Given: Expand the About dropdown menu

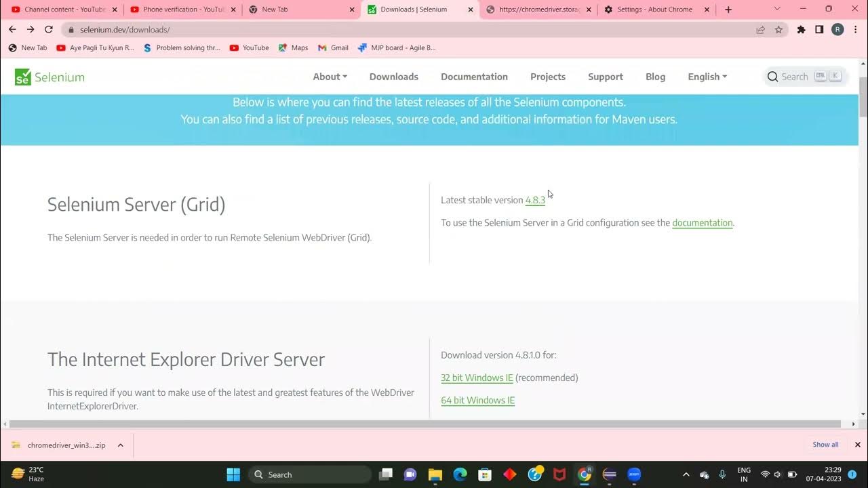Looking at the screenshot, I should click(x=330, y=77).
